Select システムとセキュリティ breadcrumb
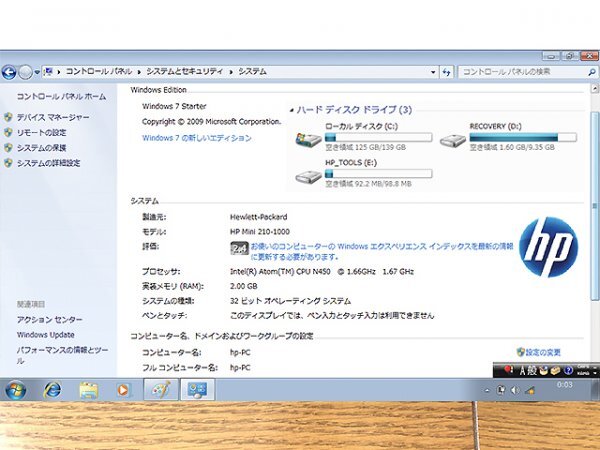The width and height of the screenshot is (600, 450). point(184,72)
